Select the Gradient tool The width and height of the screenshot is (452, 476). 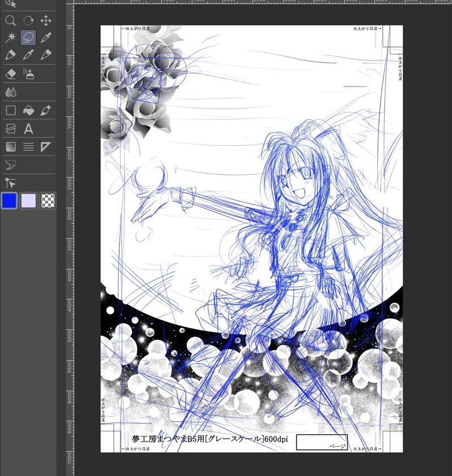(x=10, y=147)
